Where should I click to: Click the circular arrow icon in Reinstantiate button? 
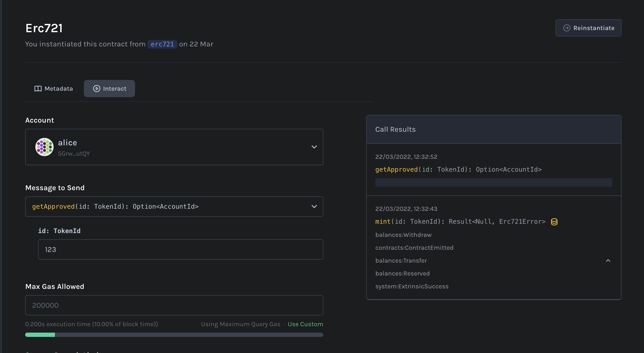point(567,28)
